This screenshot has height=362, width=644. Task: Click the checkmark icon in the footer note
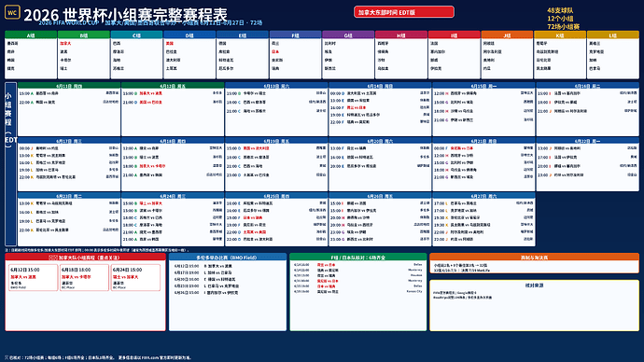[7, 357]
